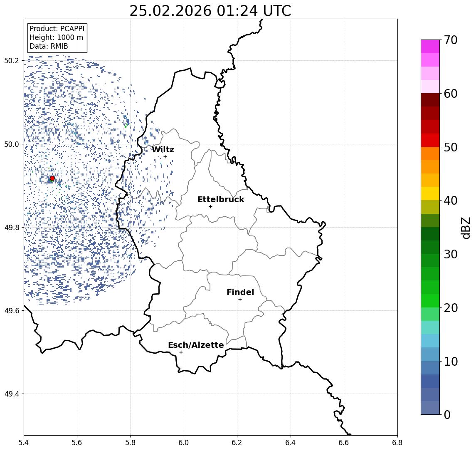Click the bright red 50 dBZ colorbar segment

[430, 140]
